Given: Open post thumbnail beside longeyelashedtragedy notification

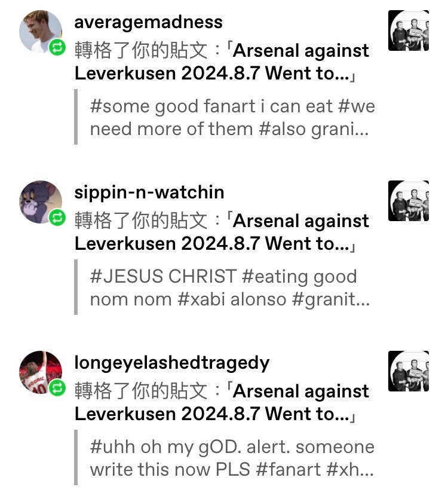Looking at the screenshot, I should click(409, 371).
